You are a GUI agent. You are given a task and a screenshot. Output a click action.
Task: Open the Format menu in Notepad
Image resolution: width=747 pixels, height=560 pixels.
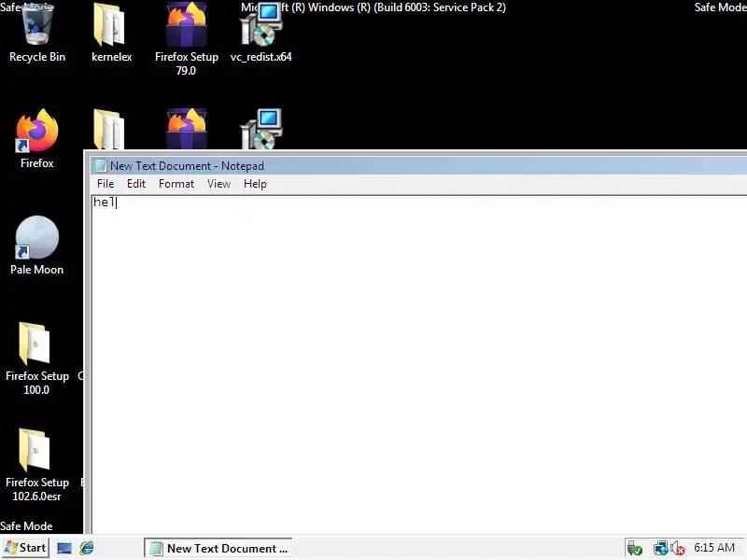[176, 184]
